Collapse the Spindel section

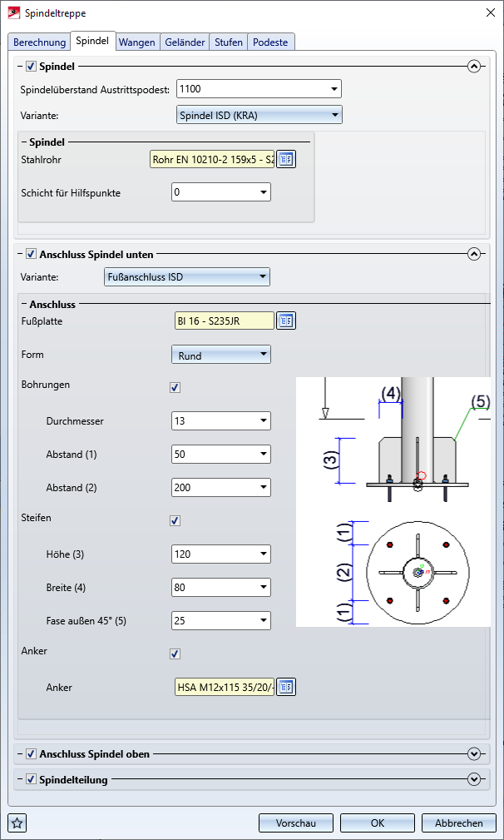[x=474, y=67]
